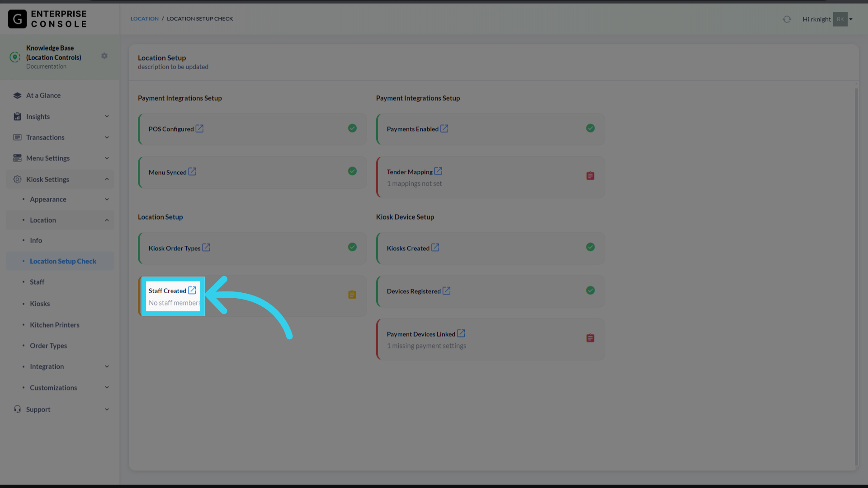Image resolution: width=868 pixels, height=488 pixels.
Task: Expand the Transactions menu chevron
Action: [107, 137]
